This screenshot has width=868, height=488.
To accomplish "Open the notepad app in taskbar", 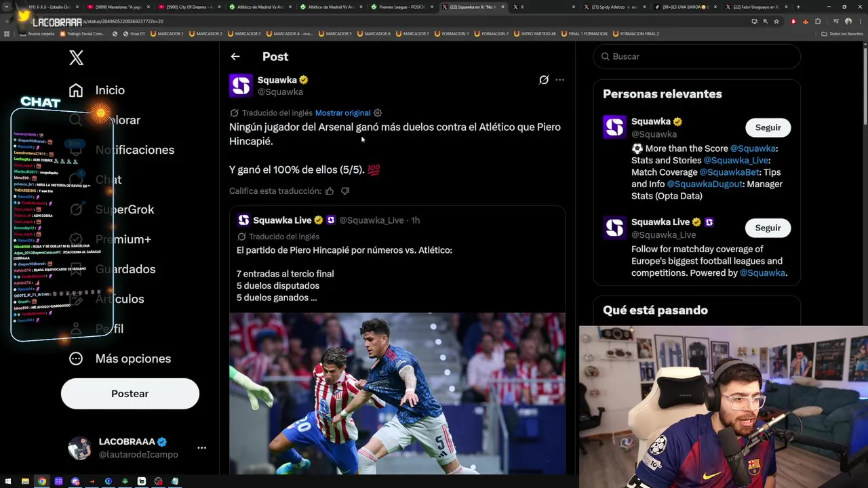I will point(175,481).
